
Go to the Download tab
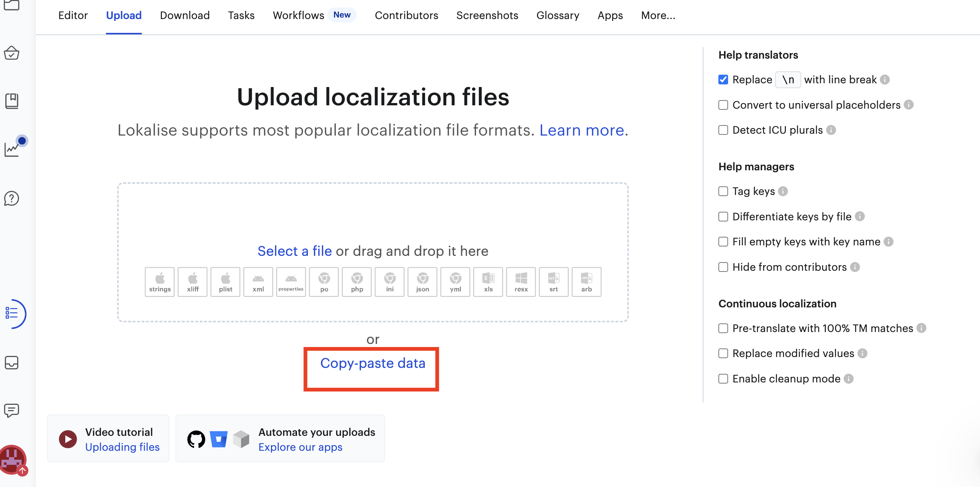coord(185,15)
